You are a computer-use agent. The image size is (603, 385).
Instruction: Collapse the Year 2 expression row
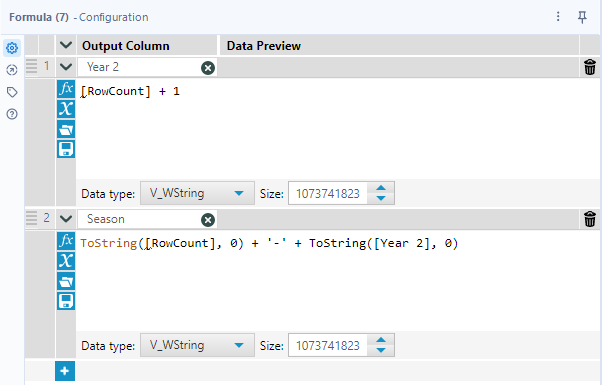[66, 67]
